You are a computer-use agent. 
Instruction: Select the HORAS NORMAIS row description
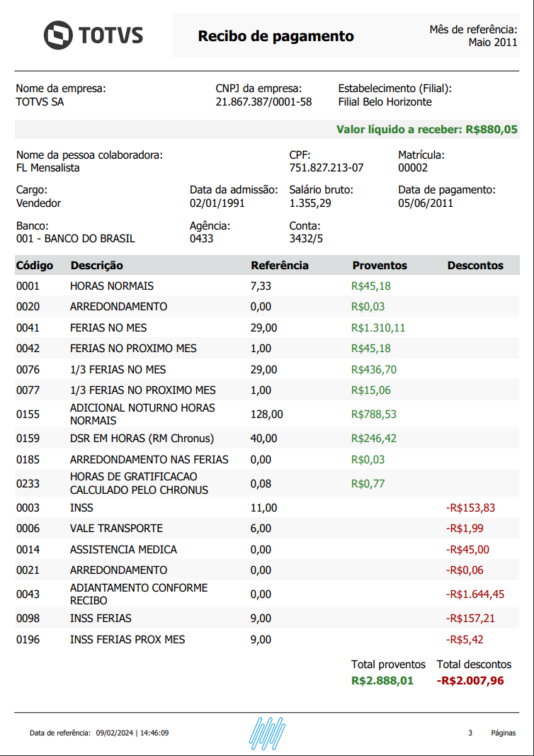(x=112, y=286)
